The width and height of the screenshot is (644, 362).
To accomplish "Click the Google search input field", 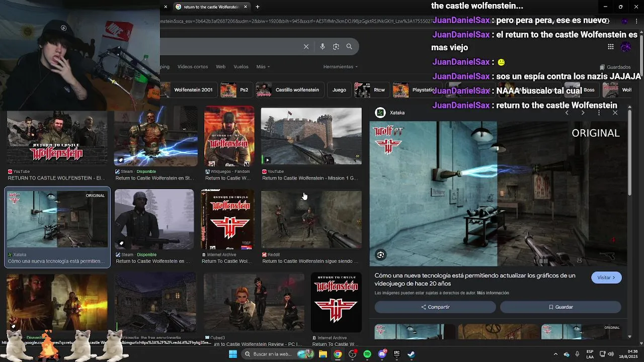I will pos(231,46).
